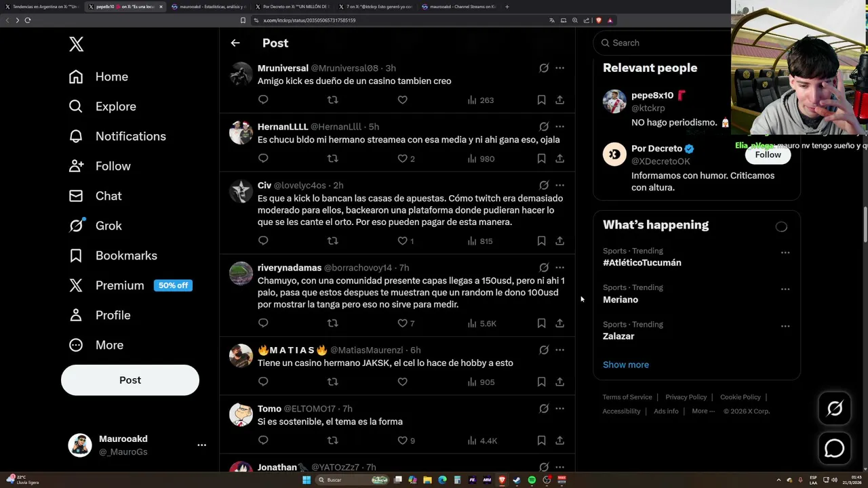Click Grok icon on Civ's comment
Screen dimensions: 868x488
(544, 185)
